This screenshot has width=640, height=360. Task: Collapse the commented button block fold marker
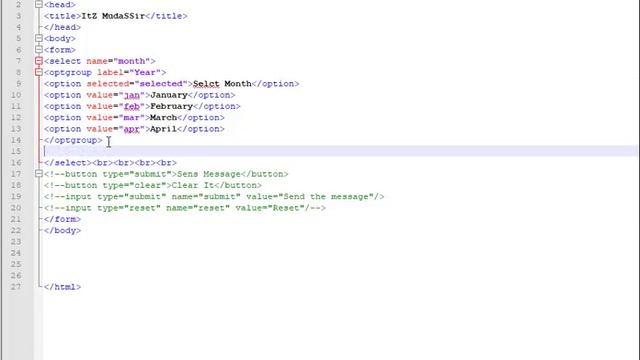(39, 174)
